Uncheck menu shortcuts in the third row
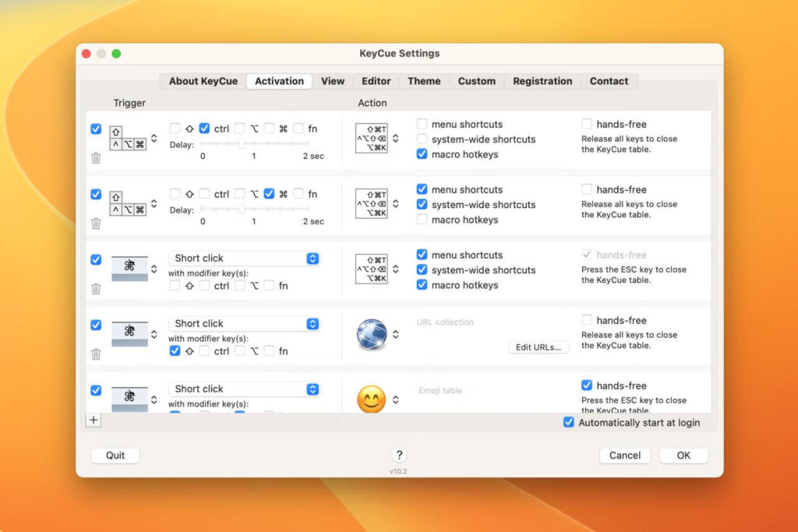This screenshot has height=532, width=798. (x=422, y=255)
